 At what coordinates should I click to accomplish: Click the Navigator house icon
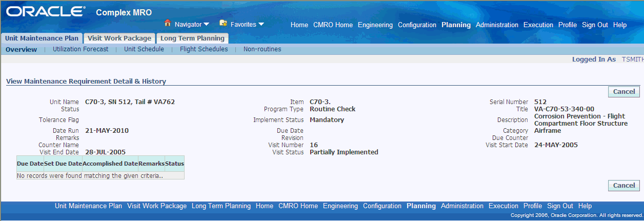click(167, 24)
